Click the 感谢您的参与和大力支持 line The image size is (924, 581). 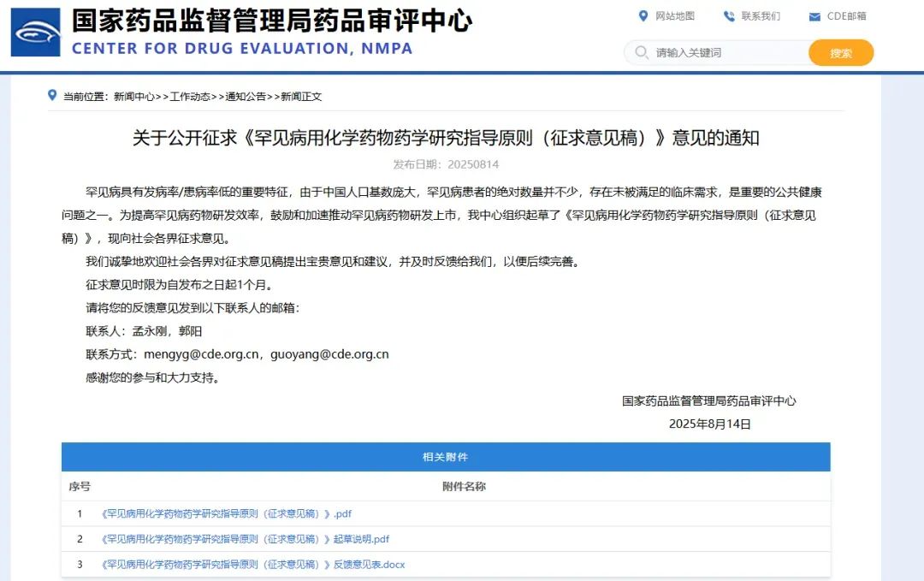pos(153,377)
